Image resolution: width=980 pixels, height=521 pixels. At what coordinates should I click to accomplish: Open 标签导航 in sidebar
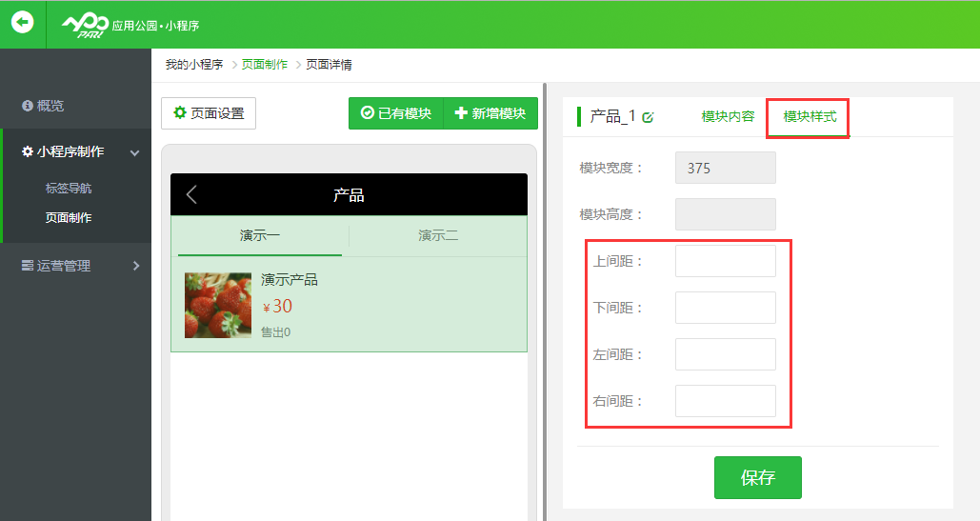pyautogui.click(x=69, y=189)
